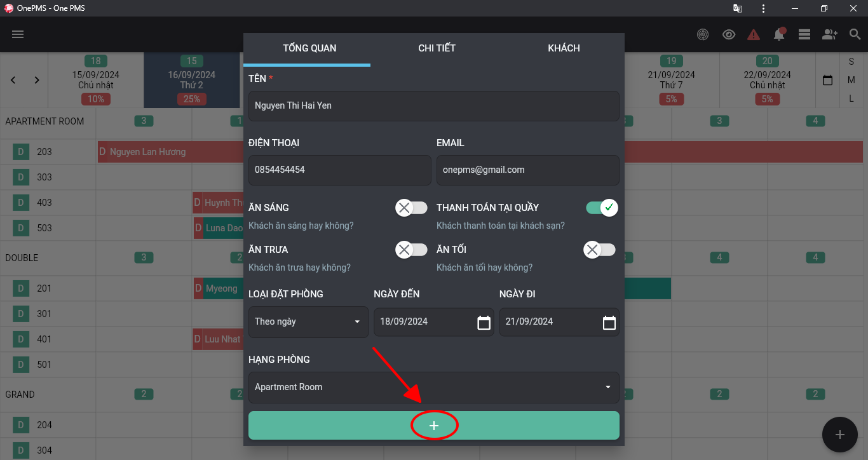Go to previous dates with left chevron
The height and width of the screenshot is (460, 868).
(x=13, y=80)
